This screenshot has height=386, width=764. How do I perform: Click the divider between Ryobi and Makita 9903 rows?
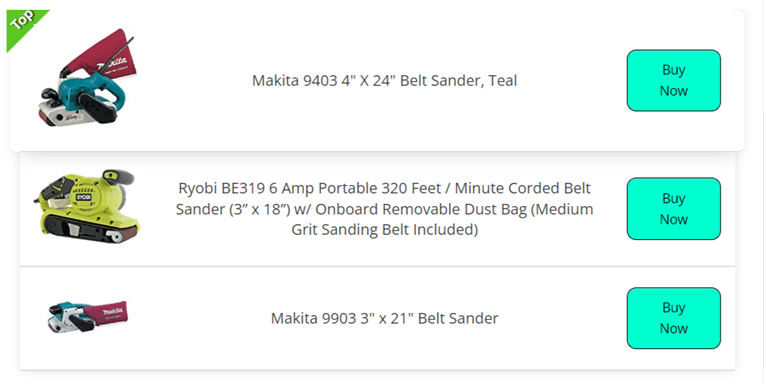point(378,266)
